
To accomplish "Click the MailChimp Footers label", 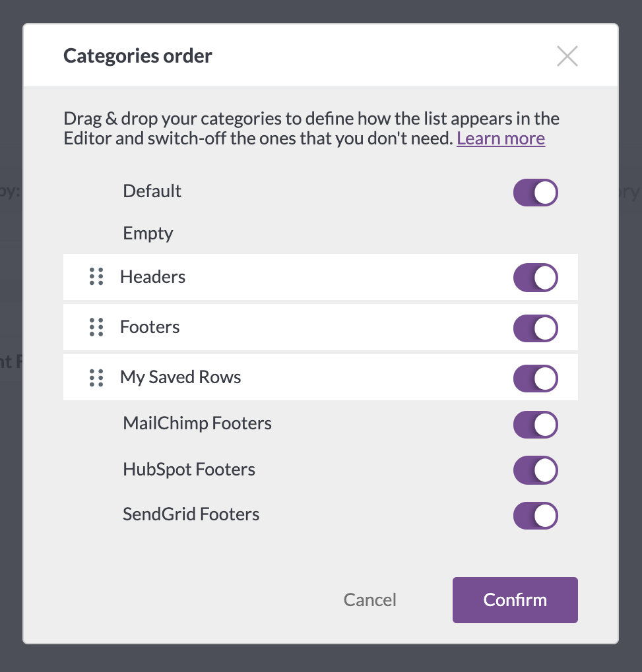I will tap(197, 423).
